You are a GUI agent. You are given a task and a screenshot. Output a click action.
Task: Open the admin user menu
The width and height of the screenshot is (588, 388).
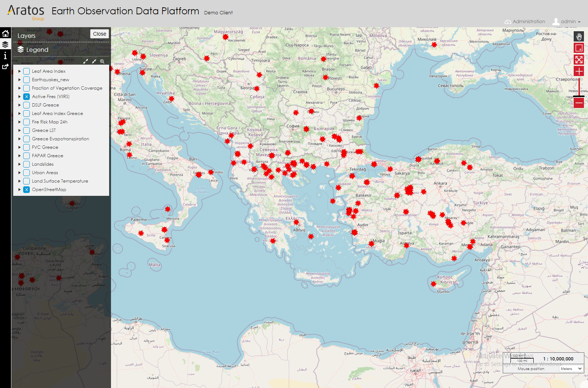tap(567, 22)
